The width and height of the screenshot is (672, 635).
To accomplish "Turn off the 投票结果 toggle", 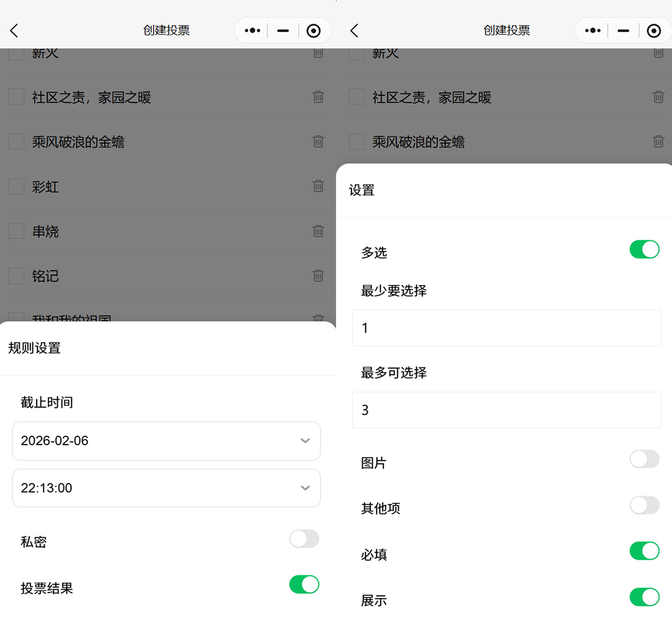I will (x=304, y=585).
